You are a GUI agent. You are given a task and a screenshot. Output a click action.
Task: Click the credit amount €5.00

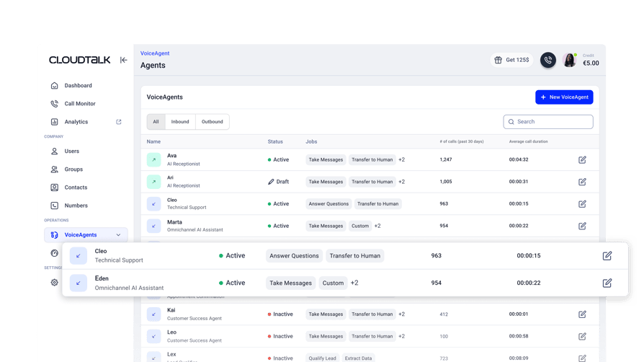click(x=591, y=63)
